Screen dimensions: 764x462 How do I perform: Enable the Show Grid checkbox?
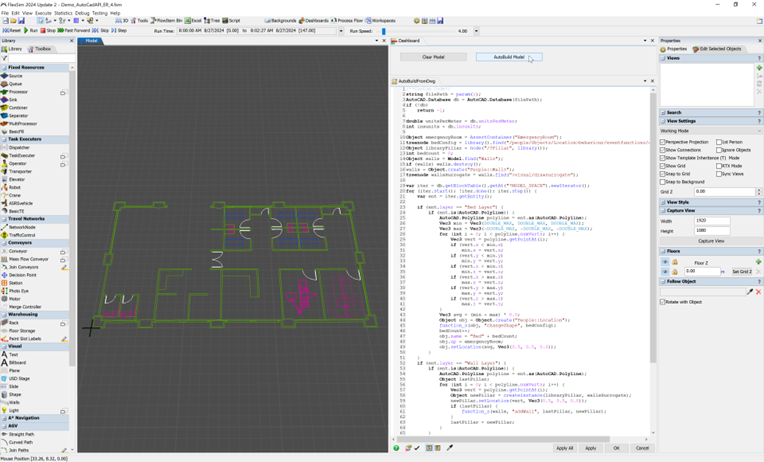click(x=663, y=166)
